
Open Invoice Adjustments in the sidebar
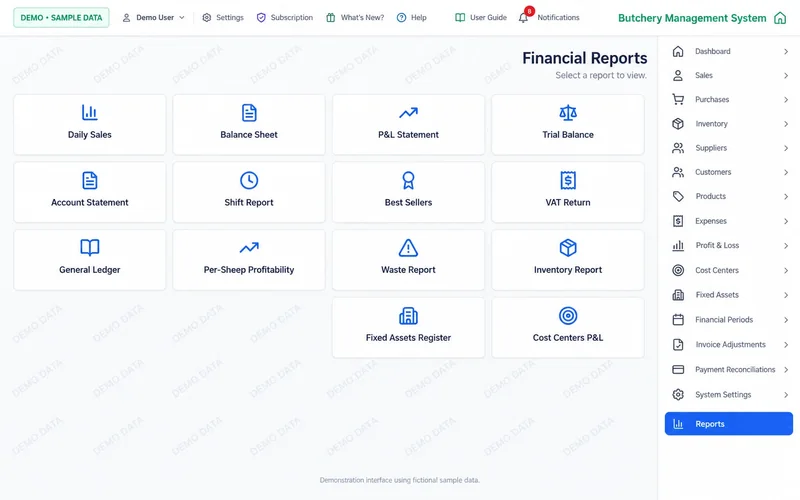729,344
